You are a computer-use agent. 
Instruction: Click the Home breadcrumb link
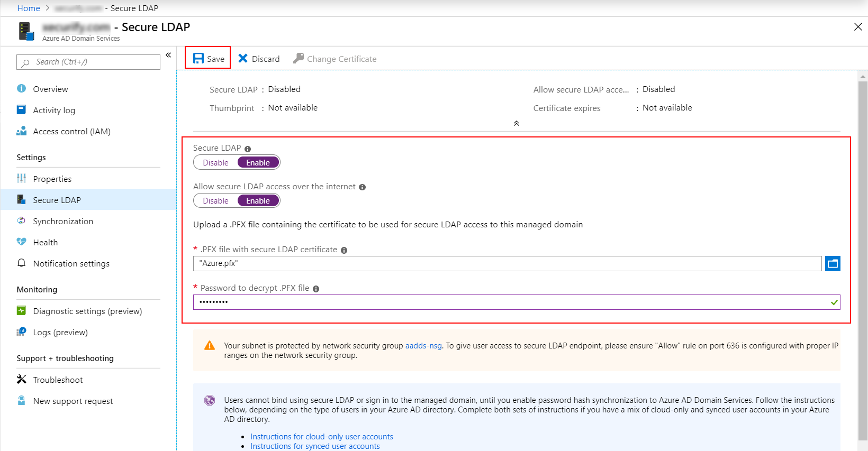point(29,8)
